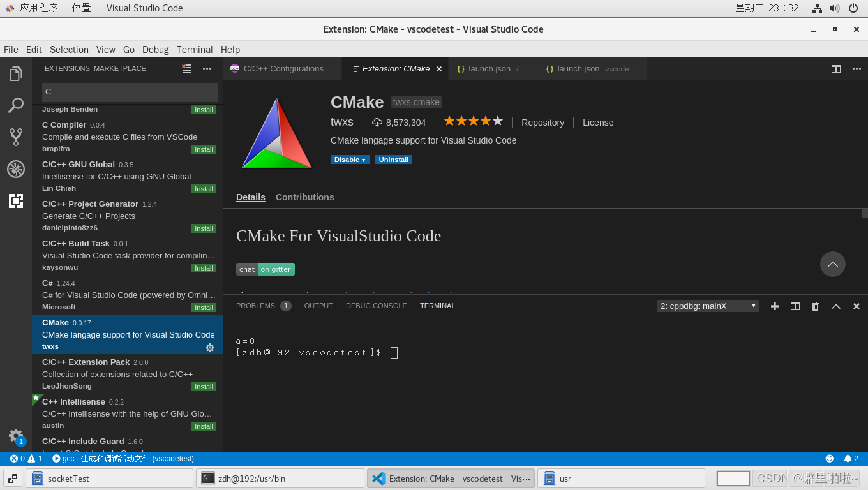Screen dimensions: 868x490
Task: Switch to DEBUG CONSOLE panel tab
Action: click(377, 306)
